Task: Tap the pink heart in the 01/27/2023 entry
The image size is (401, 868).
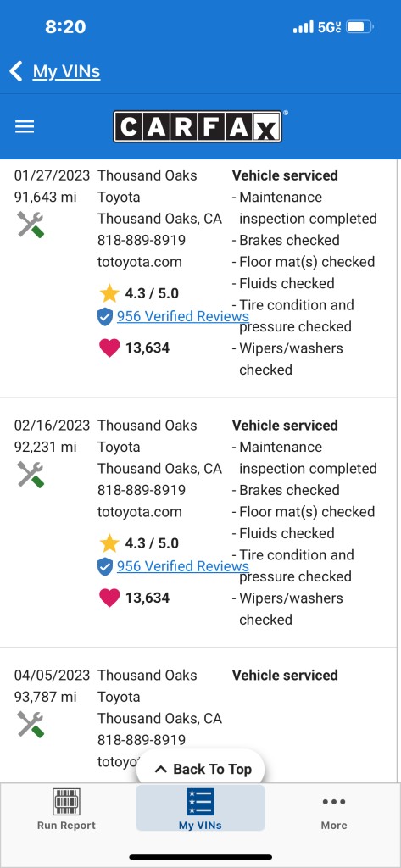Action: 109,348
